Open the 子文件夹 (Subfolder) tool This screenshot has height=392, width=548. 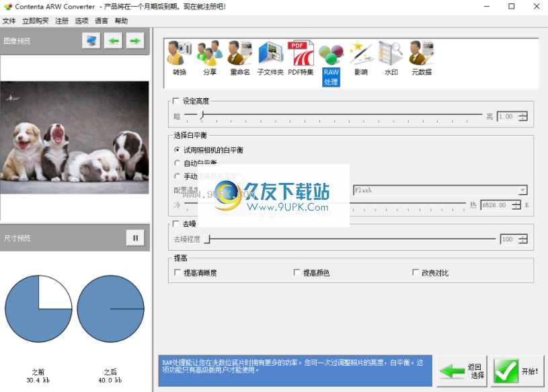click(x=270, y=58)
